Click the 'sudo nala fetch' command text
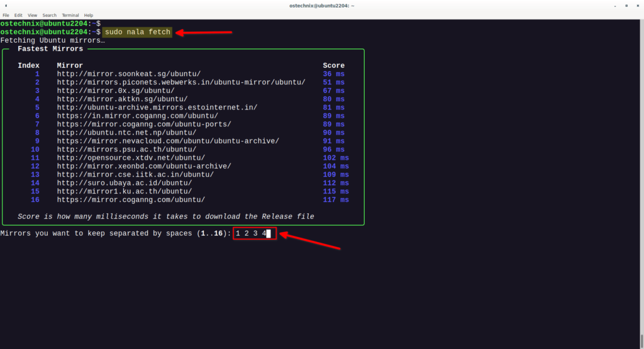 pyautogui.click(x=138, y=32)
